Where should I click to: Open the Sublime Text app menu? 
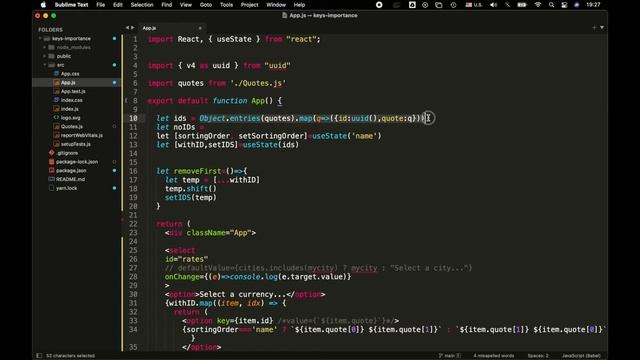click(x=71, y=5)
